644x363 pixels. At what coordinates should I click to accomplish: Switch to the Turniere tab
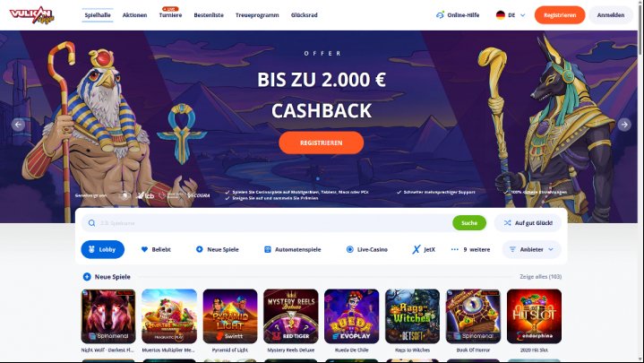click(x=170, y=15)
